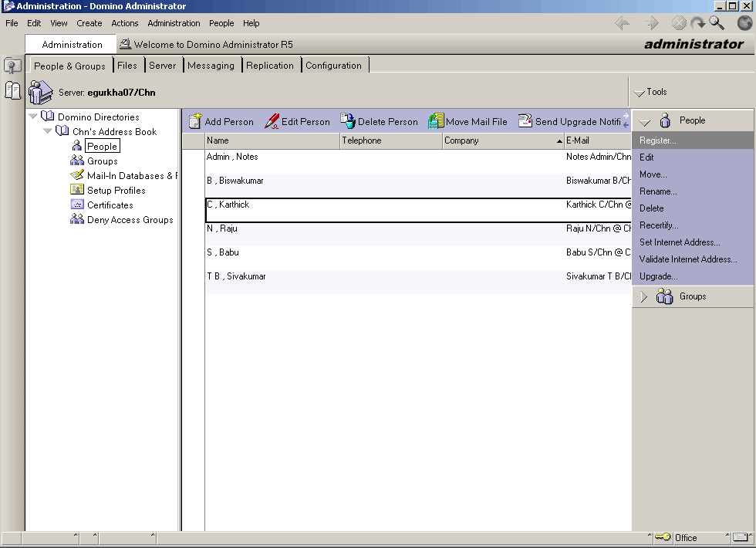
Task: Select the 'Admin , Notes' person row
Action: click(418, 161)
